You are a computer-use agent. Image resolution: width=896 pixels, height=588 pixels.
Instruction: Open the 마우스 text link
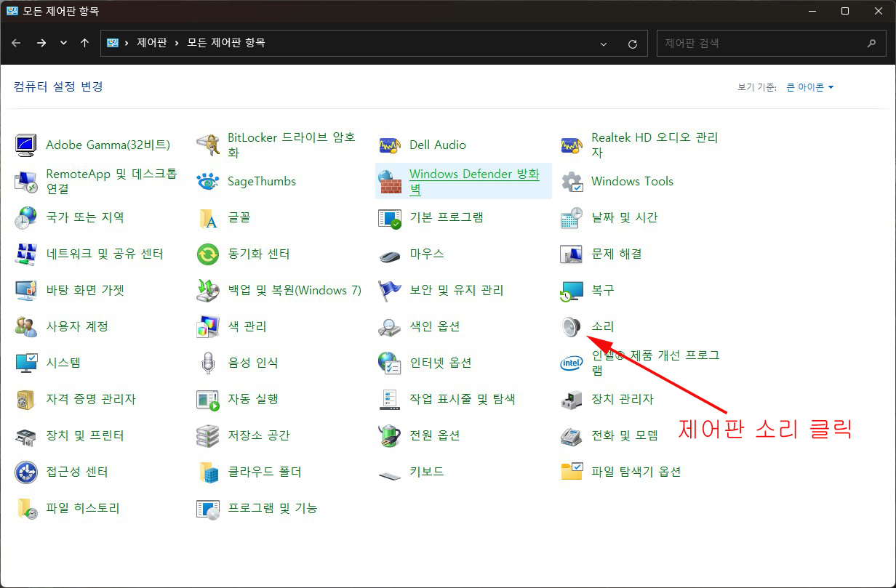[x=427, y=254]
